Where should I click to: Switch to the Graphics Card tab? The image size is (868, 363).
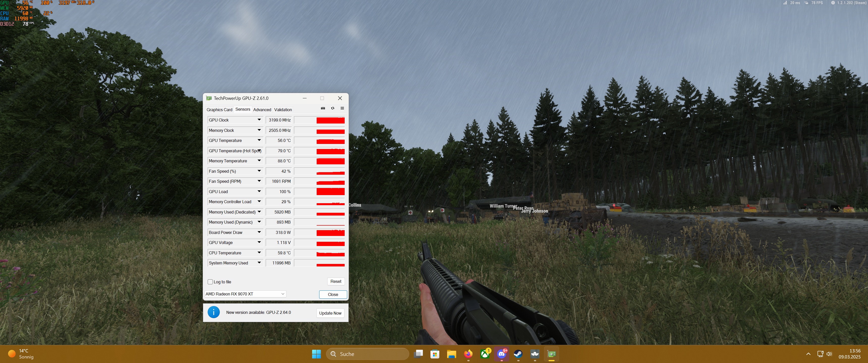pyautogui.click(x=219, y=110)
